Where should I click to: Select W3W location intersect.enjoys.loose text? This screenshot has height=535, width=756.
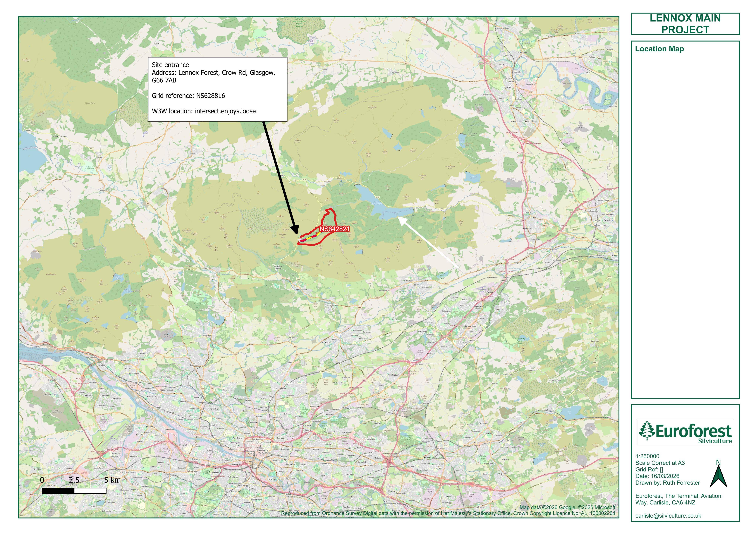[x=203, y=111]
